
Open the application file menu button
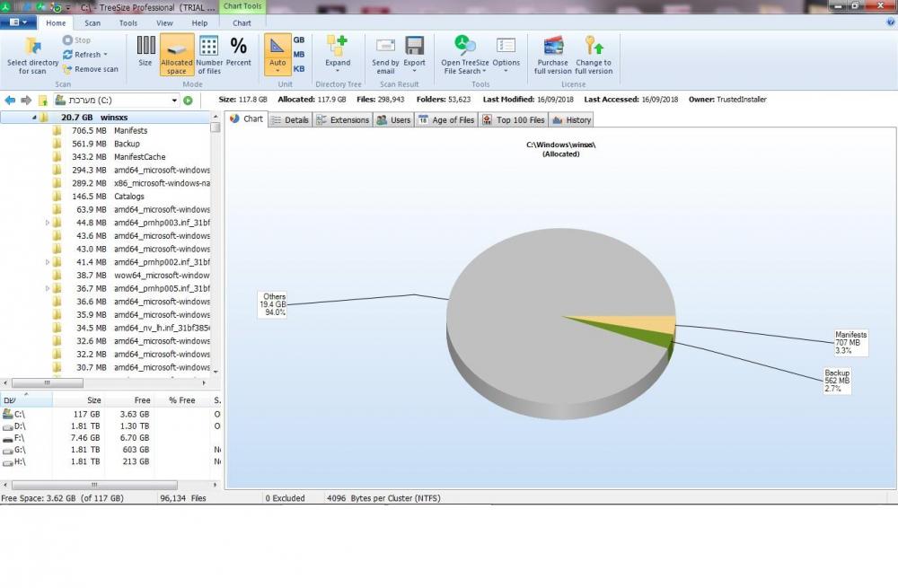tap(18, 22)
